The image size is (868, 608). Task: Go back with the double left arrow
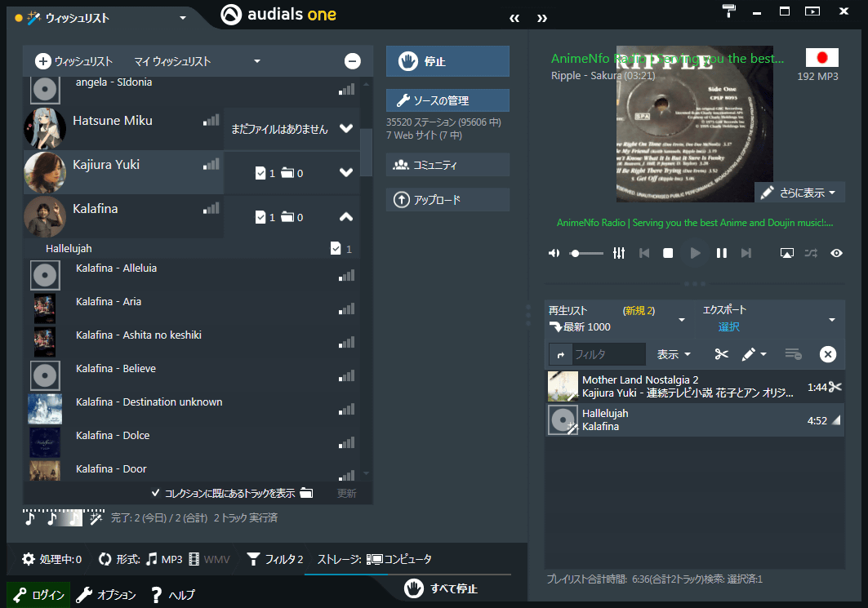[x=514, y=18]
